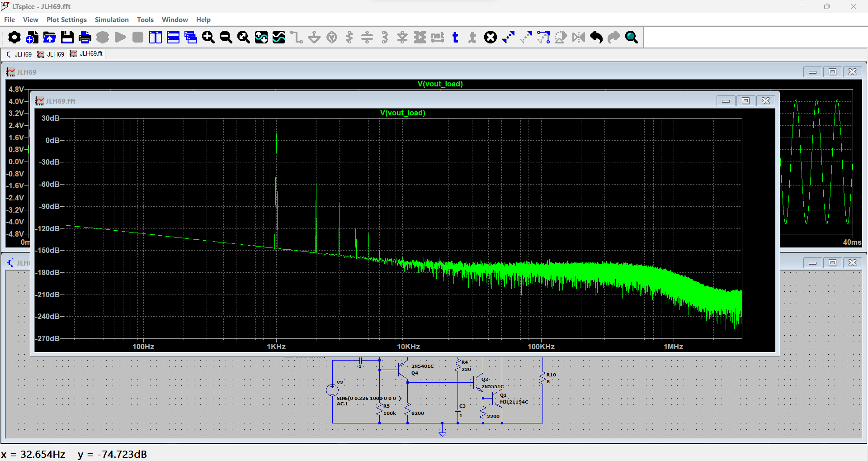The width and height of the screenshot is (868, 461).
Task: Click the Mirror icon
Action: click(x=579, y=37)
